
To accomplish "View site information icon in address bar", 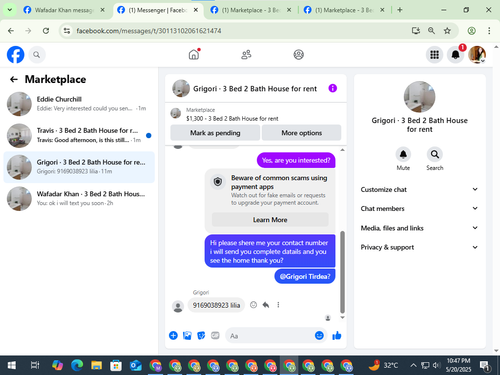I will tap(67, 31).
